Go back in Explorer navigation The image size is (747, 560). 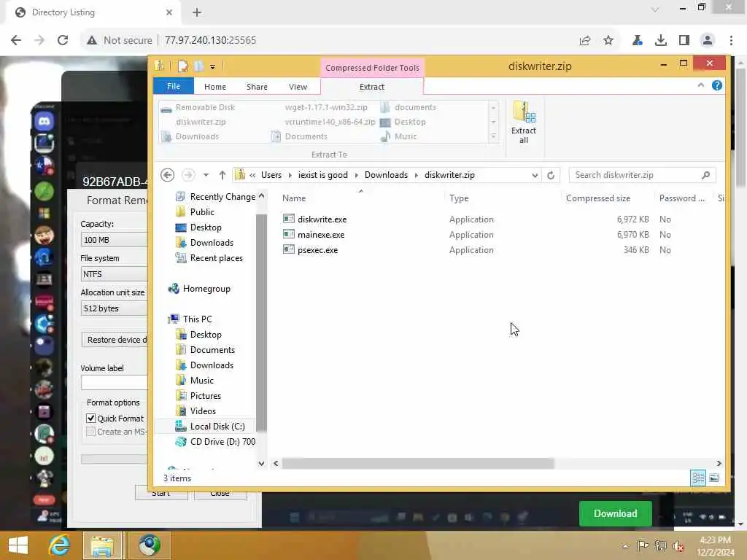tap(167, 175)
